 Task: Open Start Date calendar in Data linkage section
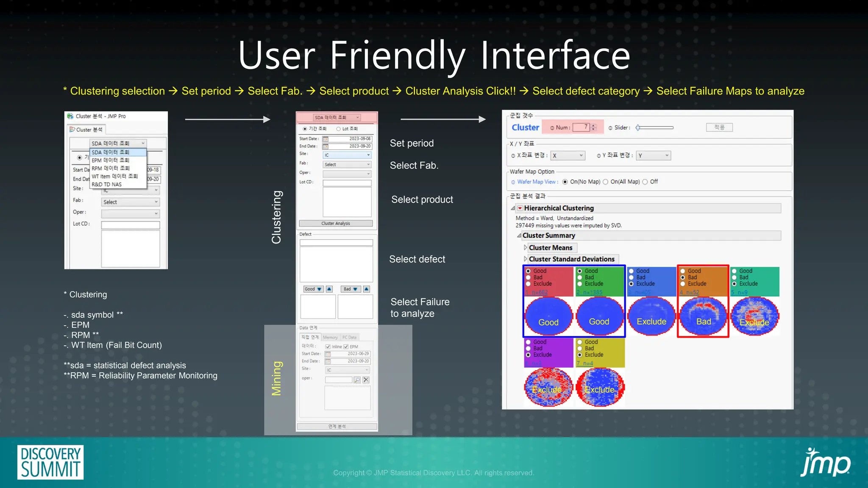click(328, 354)
